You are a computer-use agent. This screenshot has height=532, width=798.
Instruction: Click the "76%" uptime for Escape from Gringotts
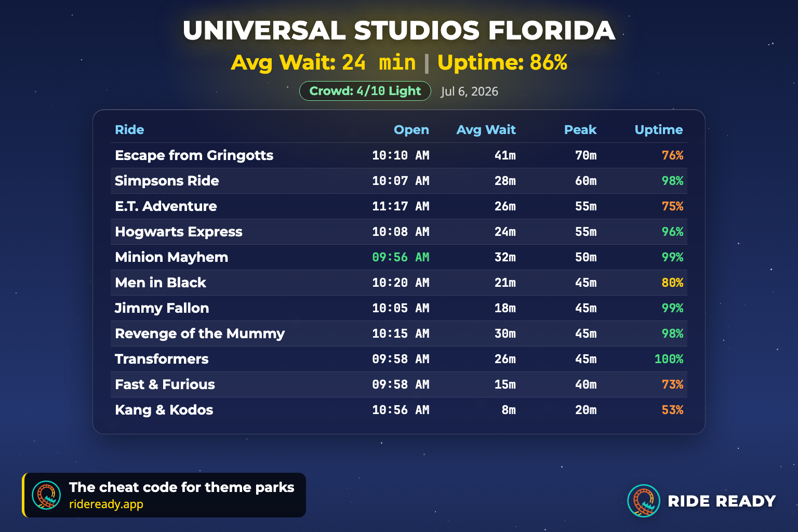coord(672,155)
